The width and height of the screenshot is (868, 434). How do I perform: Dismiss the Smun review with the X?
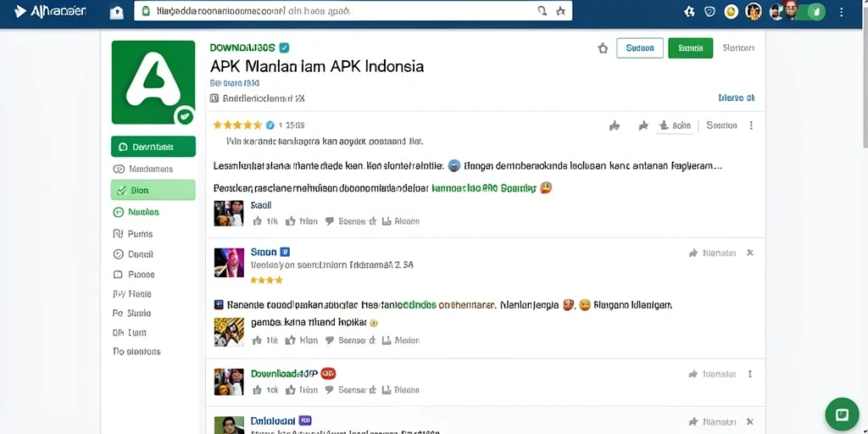point(750,253)
